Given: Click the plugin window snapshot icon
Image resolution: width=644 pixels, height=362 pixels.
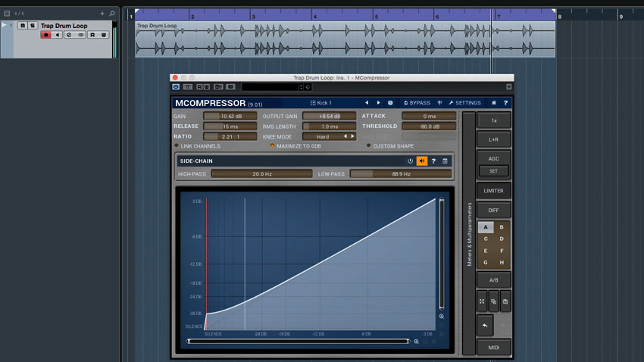Looking at the screenshot, I should (230, 87).
